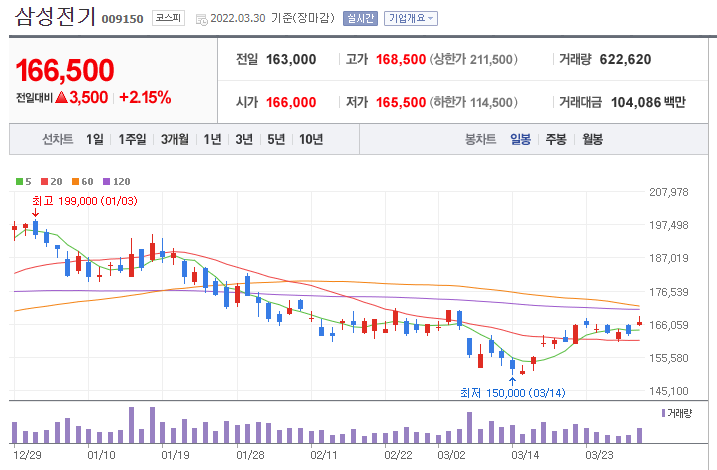Click the +2.15% change rate
This screenshot has height=470, width=717.
(145, 97)
